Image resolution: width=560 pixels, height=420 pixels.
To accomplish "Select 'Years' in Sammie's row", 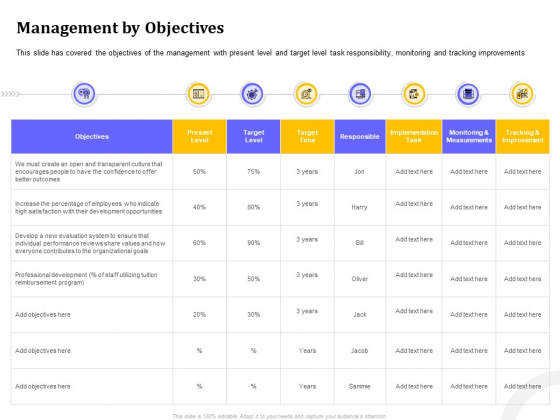I will [308, 386].
